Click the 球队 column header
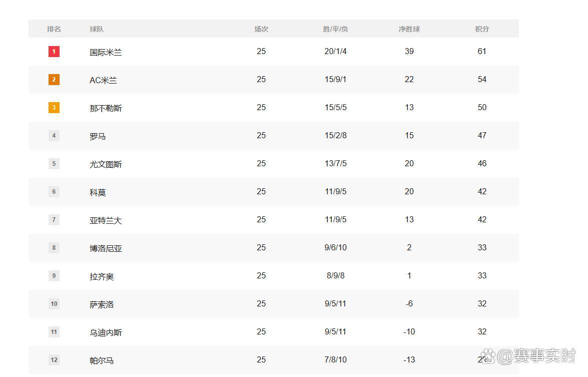 97,29
